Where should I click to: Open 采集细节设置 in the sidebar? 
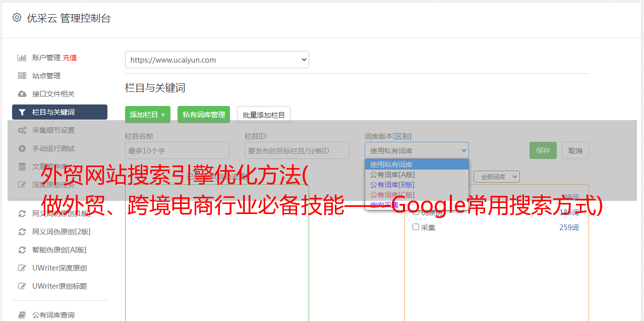(53, 130)
